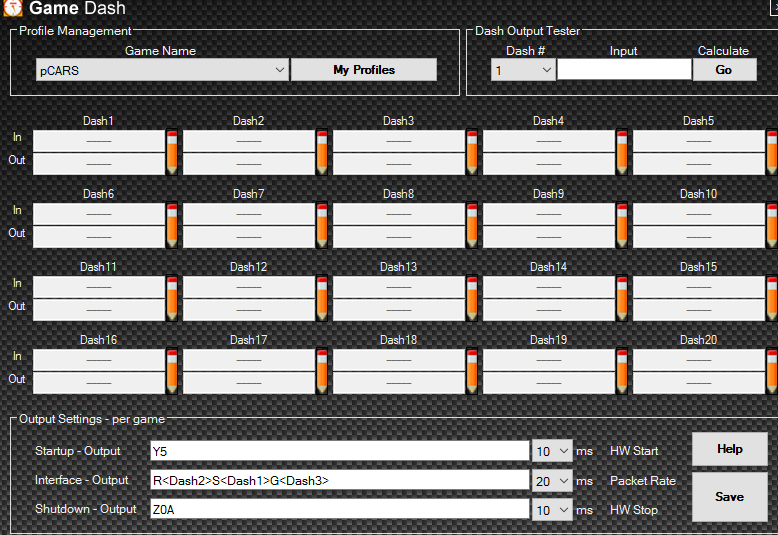Select the pencil icon beside Dash17
The height and width of the screenshot is (535, 778).
pyautogui.click(x=322, y=371)
